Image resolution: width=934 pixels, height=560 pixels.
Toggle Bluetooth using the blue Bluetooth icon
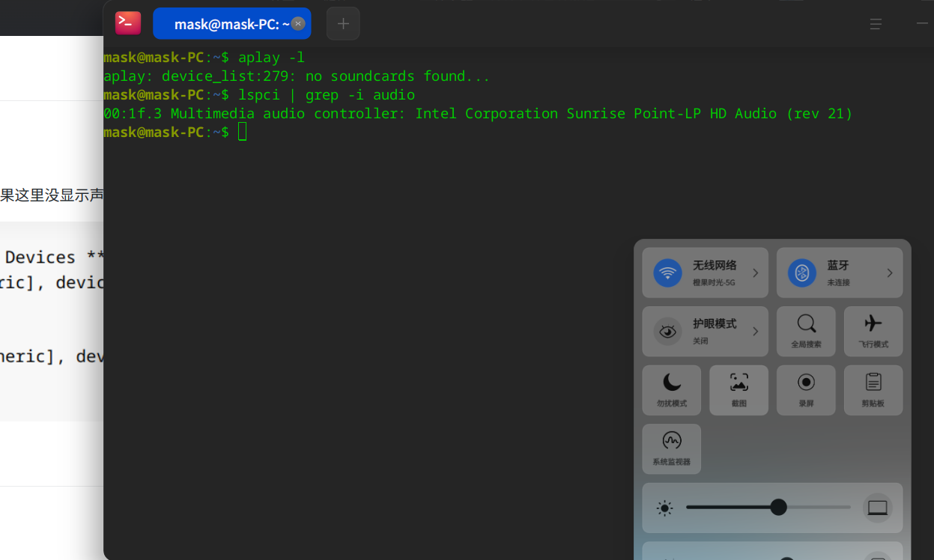(x=801, y=273)
